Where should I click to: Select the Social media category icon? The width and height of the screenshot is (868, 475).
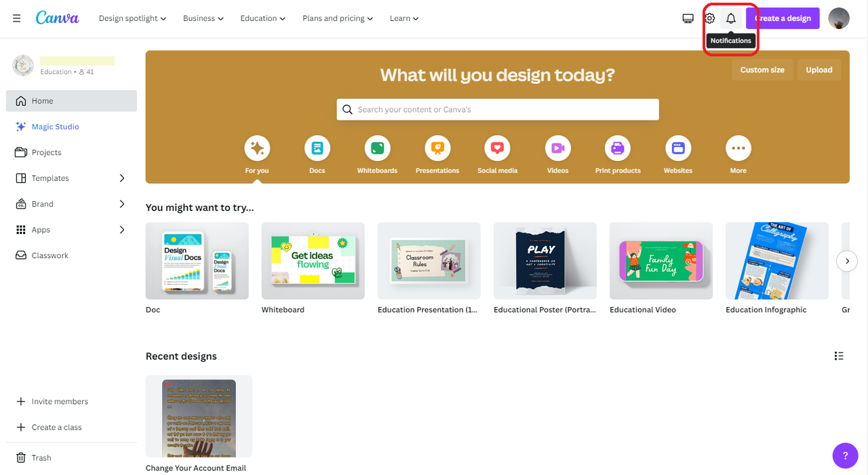498,148
